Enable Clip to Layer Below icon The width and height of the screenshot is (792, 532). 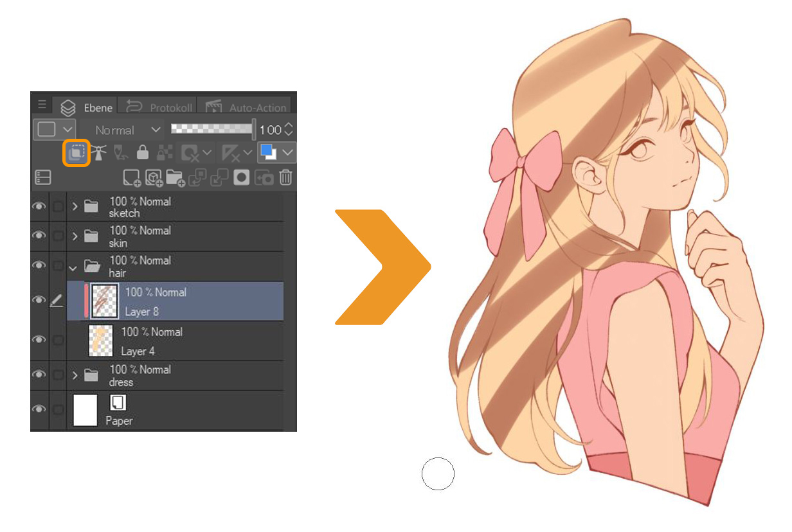(x=76, y=153)
